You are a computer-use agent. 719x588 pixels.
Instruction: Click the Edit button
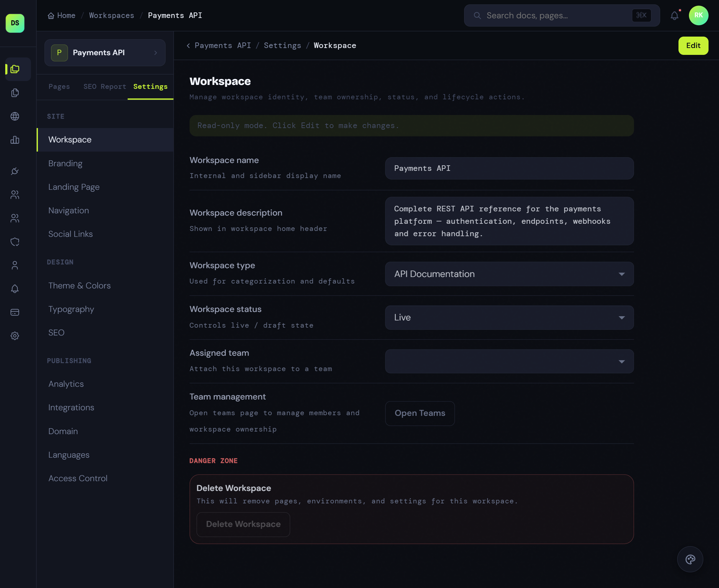[693, 45]
